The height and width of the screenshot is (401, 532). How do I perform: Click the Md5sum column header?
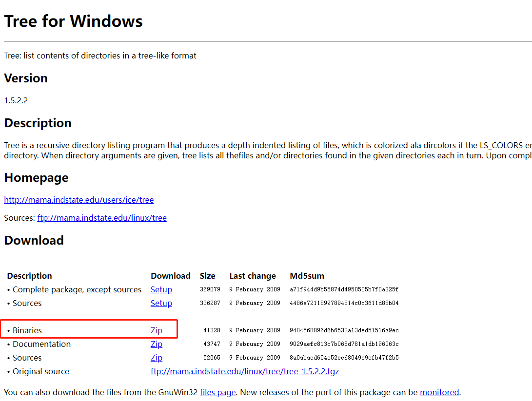307,276
